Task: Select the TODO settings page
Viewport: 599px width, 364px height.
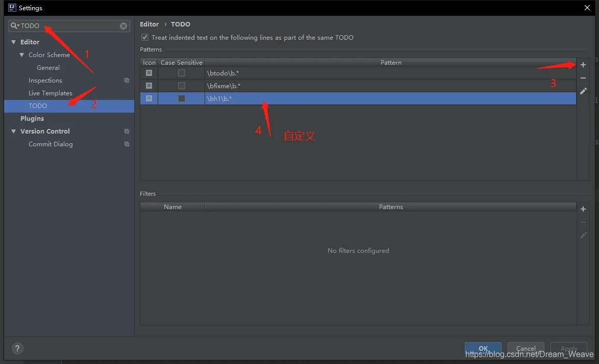Action: 69,106
